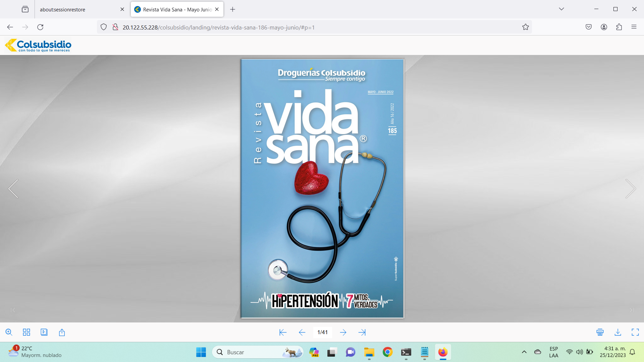Screen dimensions: 644x362
Task: Expand the list all tabs dropdown
Action: pos(561,9)
